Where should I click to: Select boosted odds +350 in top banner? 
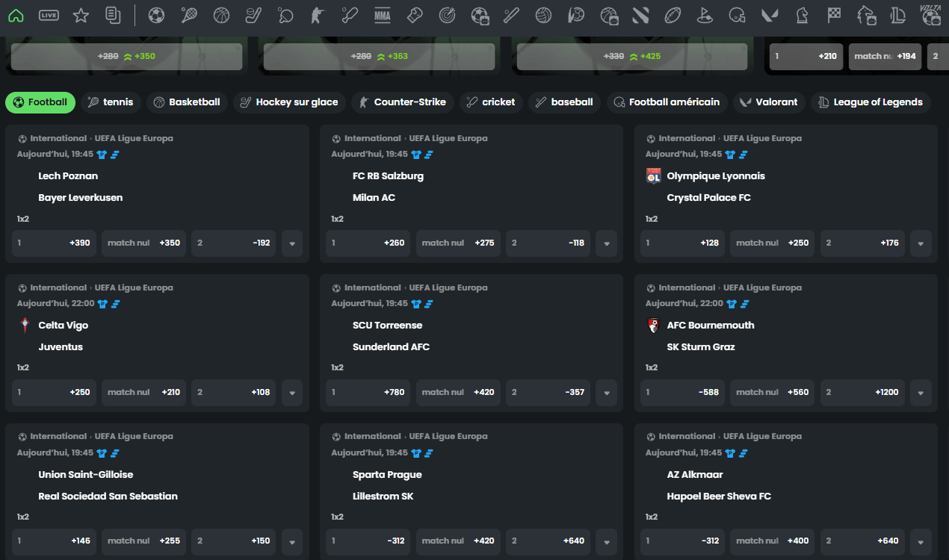126,57
